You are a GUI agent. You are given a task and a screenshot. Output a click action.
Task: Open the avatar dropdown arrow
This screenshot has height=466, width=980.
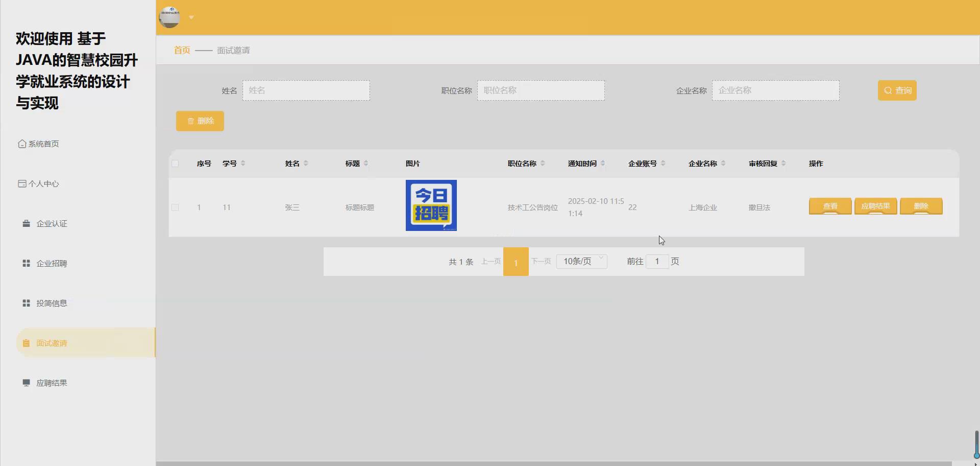pyautogui.click(x=191, y=17)
